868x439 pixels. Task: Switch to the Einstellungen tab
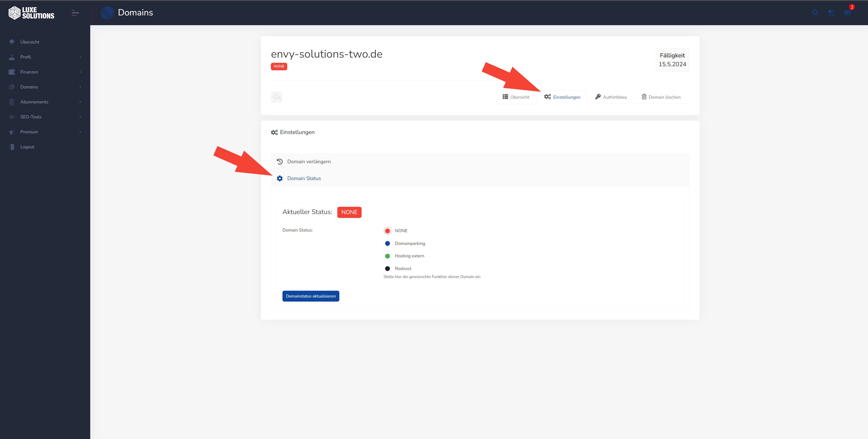point(562,97)
